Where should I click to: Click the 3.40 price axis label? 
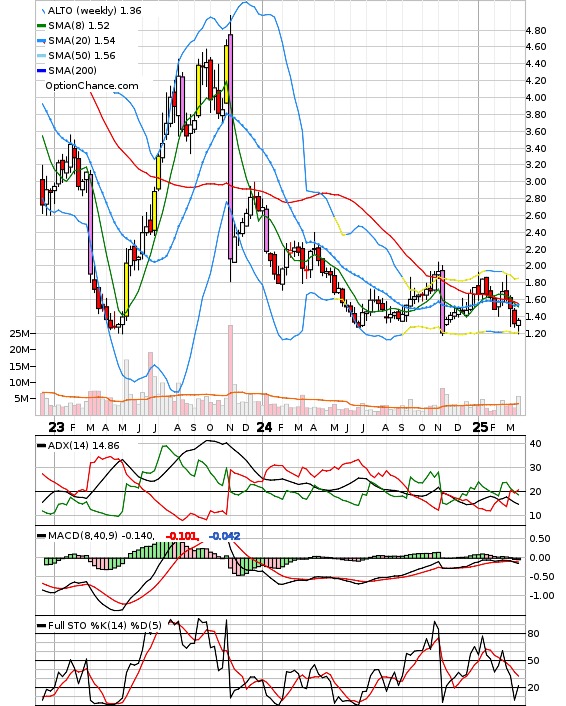click(536, 148)
